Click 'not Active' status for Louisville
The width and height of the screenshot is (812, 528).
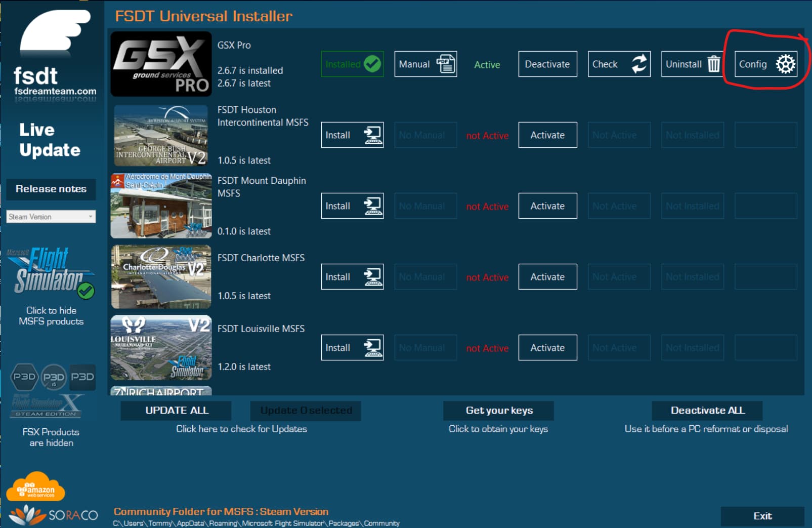[x=487, y=348]
